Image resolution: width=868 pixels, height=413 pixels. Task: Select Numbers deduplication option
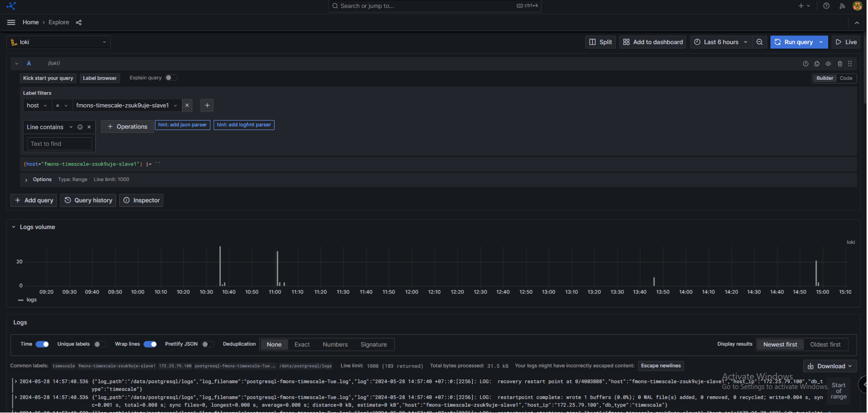point(336,345)
